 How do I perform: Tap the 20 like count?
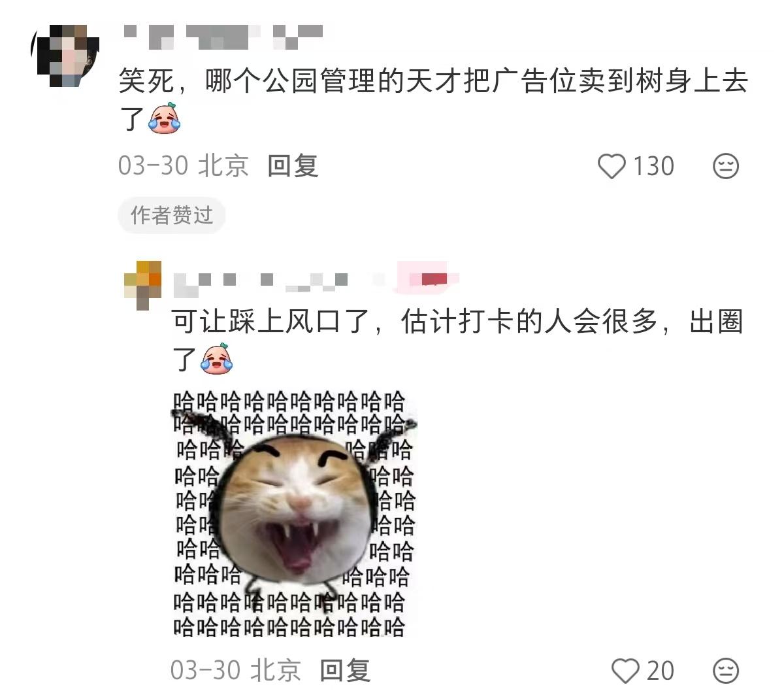(660, 671)
